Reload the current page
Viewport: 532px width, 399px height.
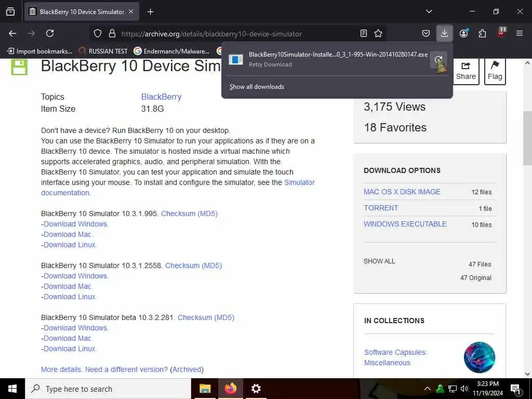coord(50,33)
